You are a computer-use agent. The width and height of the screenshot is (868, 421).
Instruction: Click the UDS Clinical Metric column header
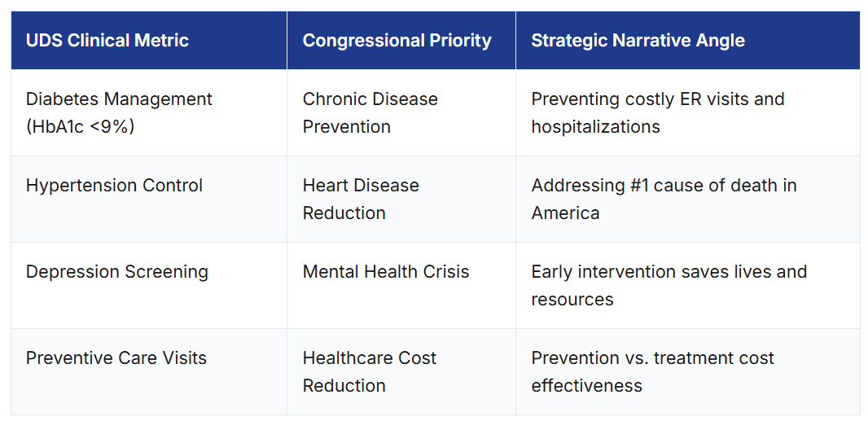click(x=107, y=41)
